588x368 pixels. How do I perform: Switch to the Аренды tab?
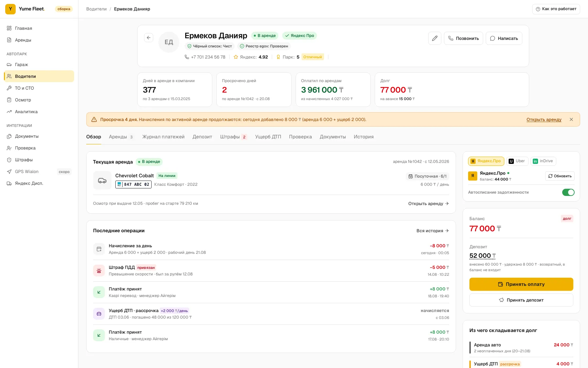coord(121,137)
